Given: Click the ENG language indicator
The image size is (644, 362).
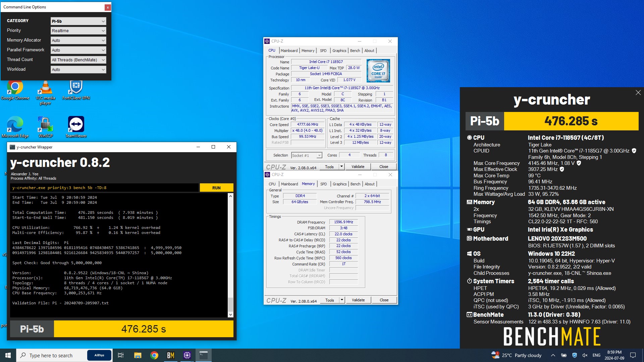Looking at the screenshot, I should pyautogui.click(x=596, y=355).
